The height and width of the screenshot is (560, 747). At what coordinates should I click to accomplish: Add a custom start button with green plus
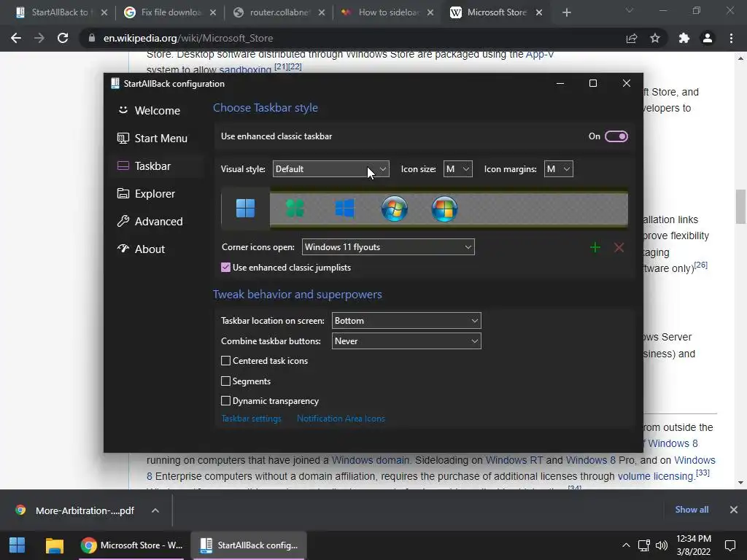click(595, 247)
